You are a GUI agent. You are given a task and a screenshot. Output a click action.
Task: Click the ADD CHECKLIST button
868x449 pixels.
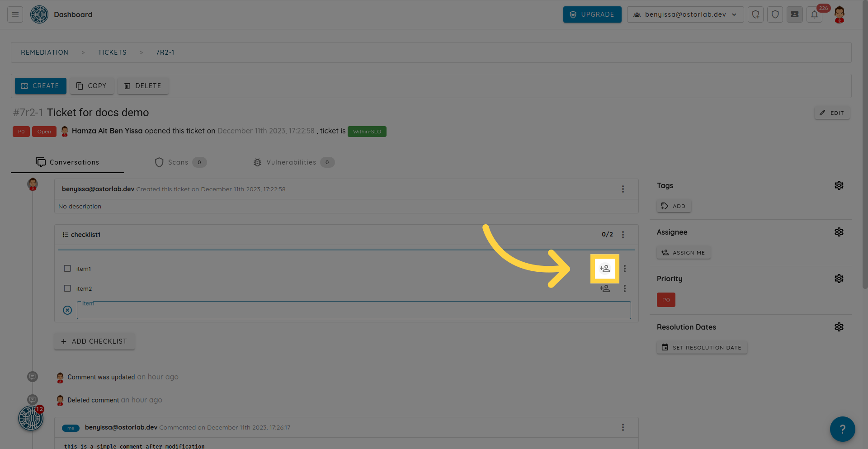point(94,341)
